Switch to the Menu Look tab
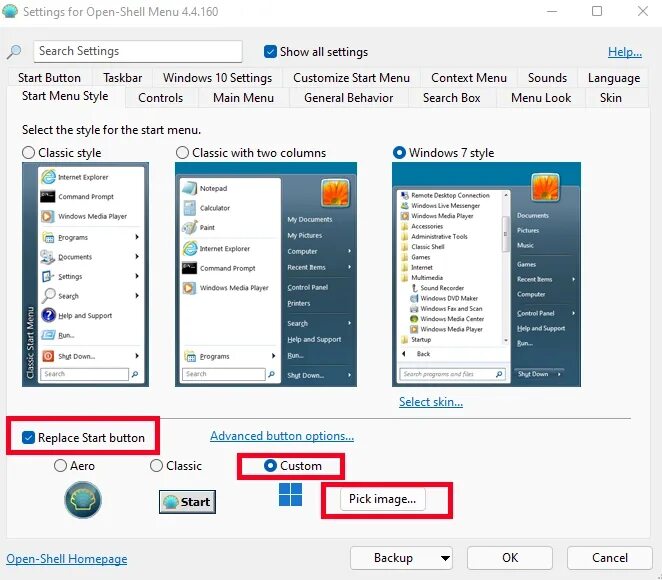 [541, 98]
